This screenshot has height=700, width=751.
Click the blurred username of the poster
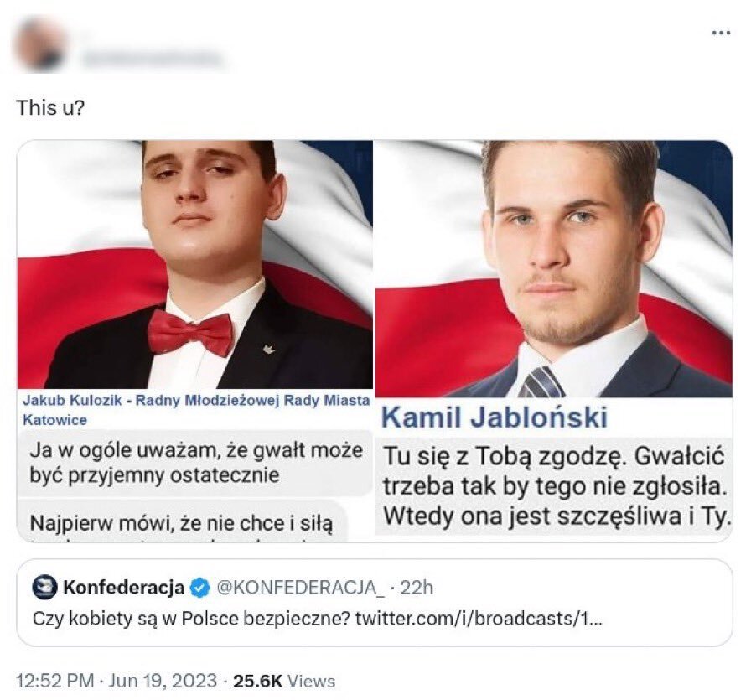[151, 59]
